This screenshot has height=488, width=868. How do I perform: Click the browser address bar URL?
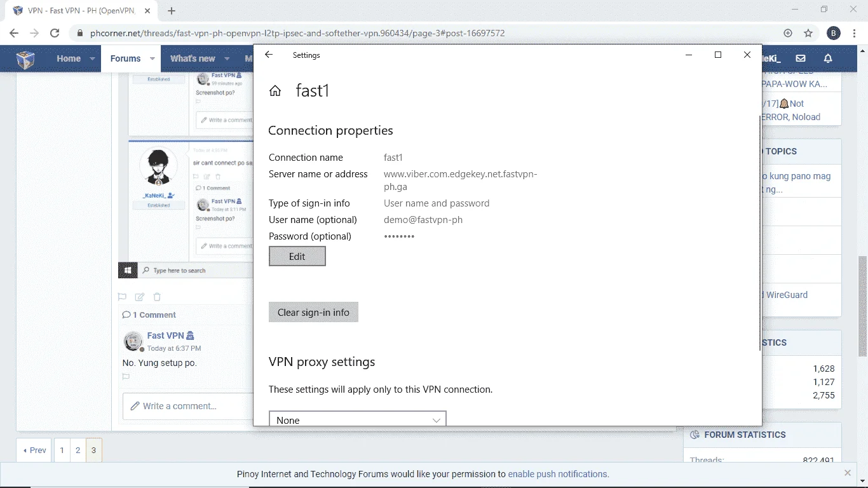pyautogui.click(x=297, y=33)
